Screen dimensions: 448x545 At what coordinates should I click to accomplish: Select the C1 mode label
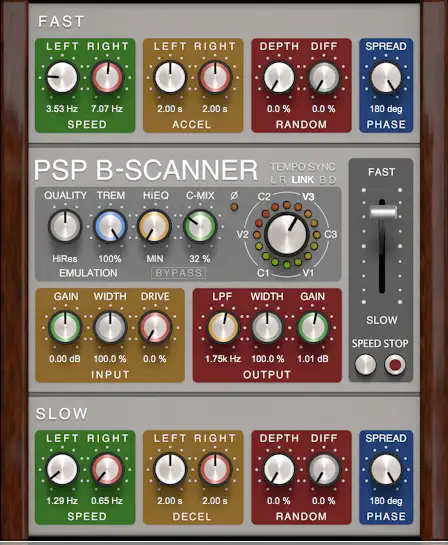coord(263,273)
